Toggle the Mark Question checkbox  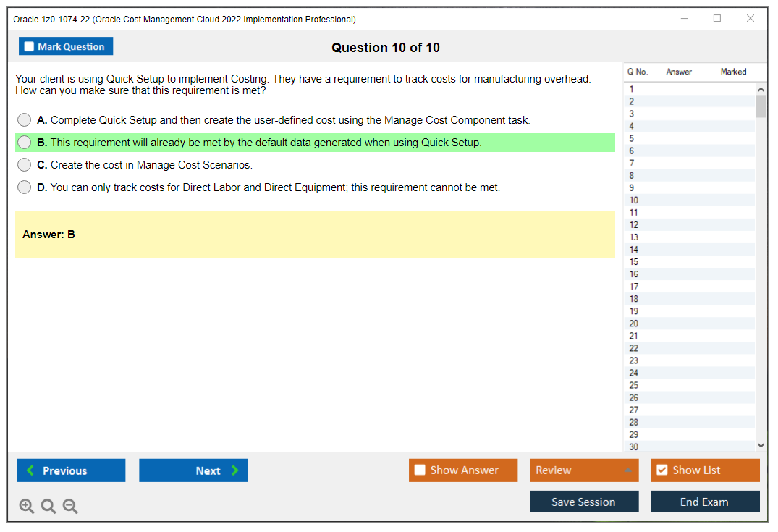(28, 46)
